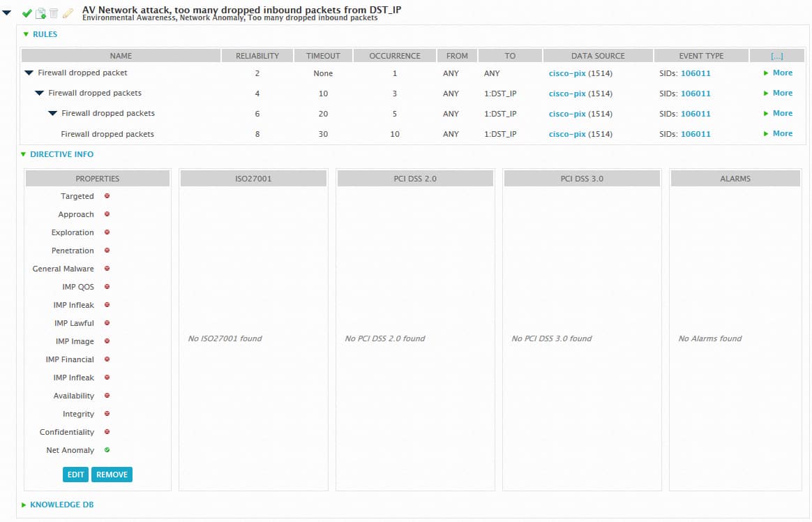Image resolution: width=812 pixels, height=522 pixels.
Task: Click the RELIABILITY column header
Action: click(257, 56)
